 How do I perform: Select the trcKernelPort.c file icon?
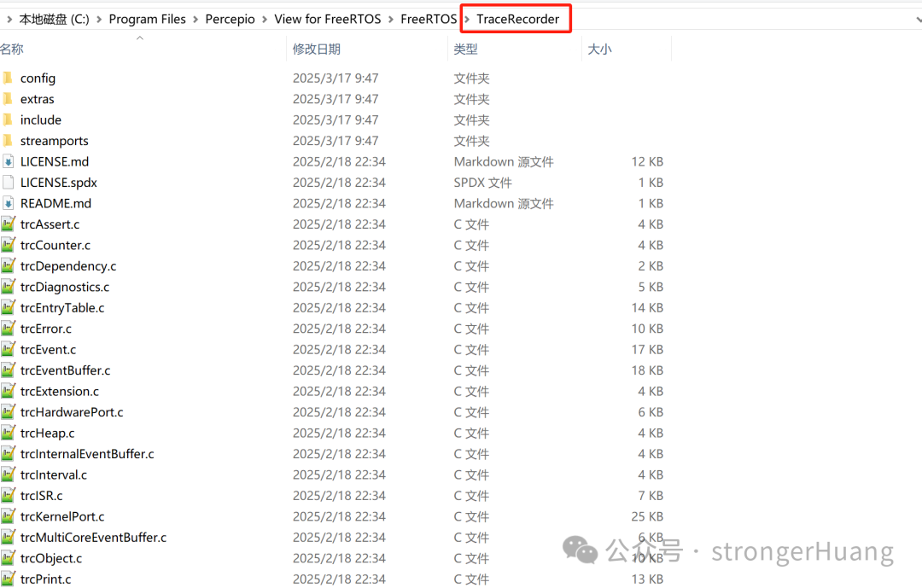pyautogui.click(x=8, y=516)
